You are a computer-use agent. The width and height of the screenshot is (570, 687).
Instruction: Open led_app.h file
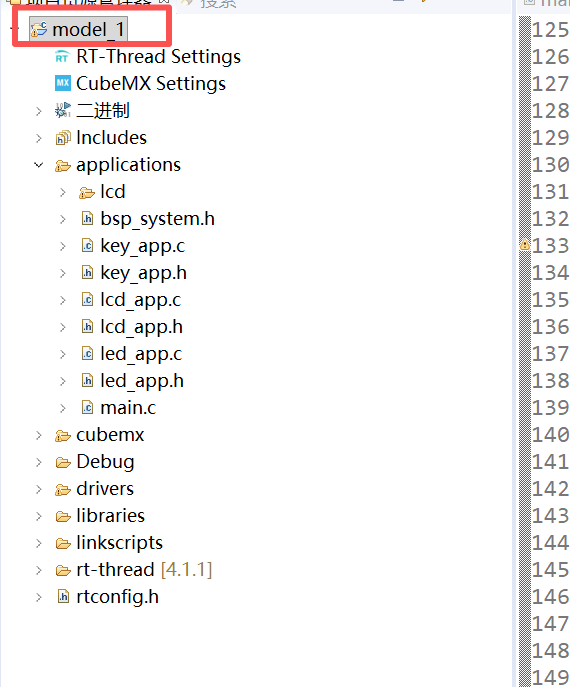[142, 381]
